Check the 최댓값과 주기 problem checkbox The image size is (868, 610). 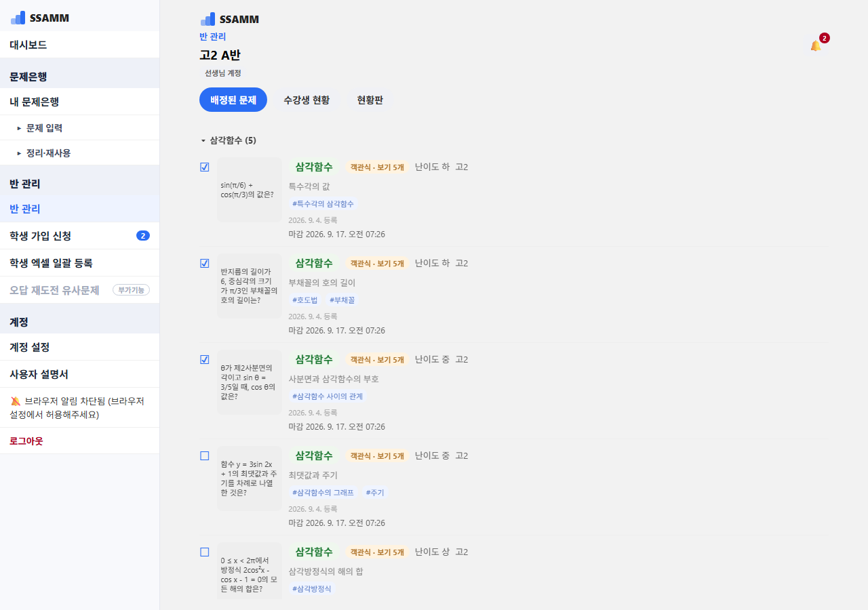coord(205,455)
